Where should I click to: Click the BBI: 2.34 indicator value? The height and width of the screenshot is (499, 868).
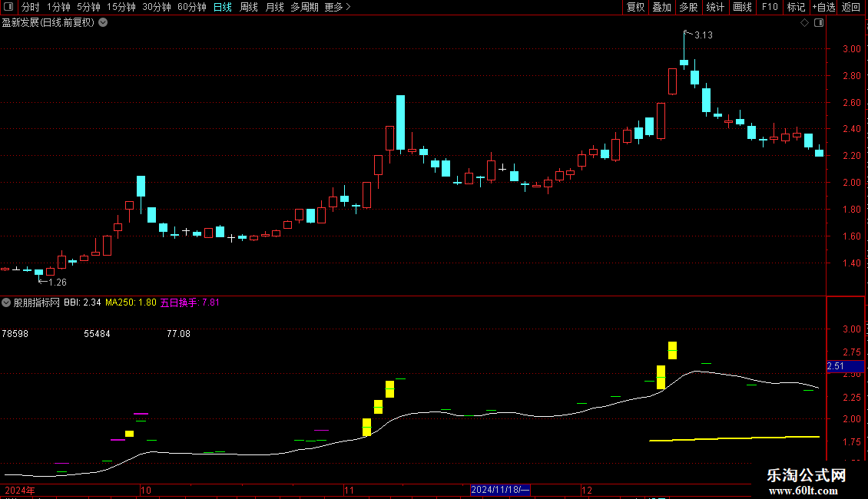pos(82,302)
